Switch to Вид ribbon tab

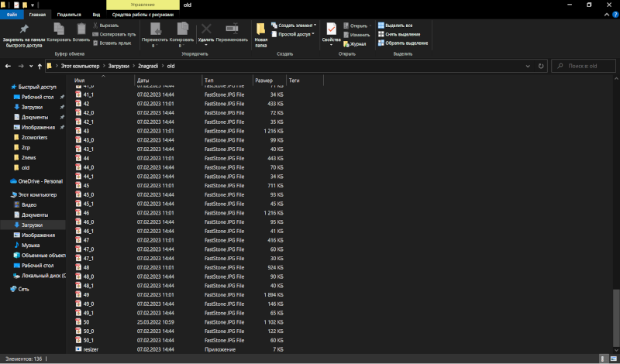(96, 15)
